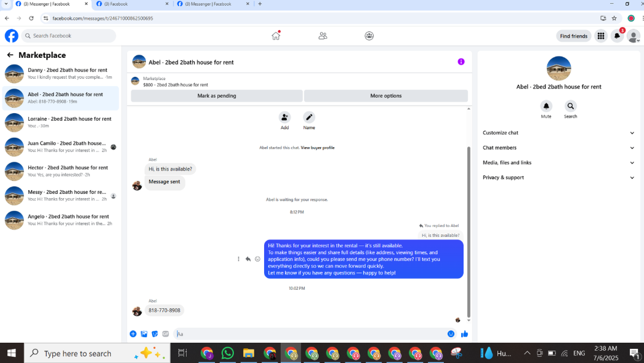Screen dimensions: 644x363
Task: Click the Name edit pencil icon
Action: (x=309, y=118)
